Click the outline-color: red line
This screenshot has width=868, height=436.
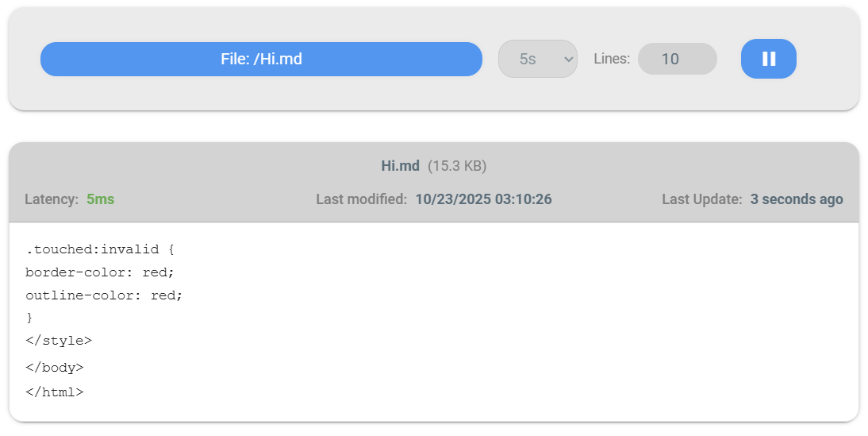tap(104, 295)
